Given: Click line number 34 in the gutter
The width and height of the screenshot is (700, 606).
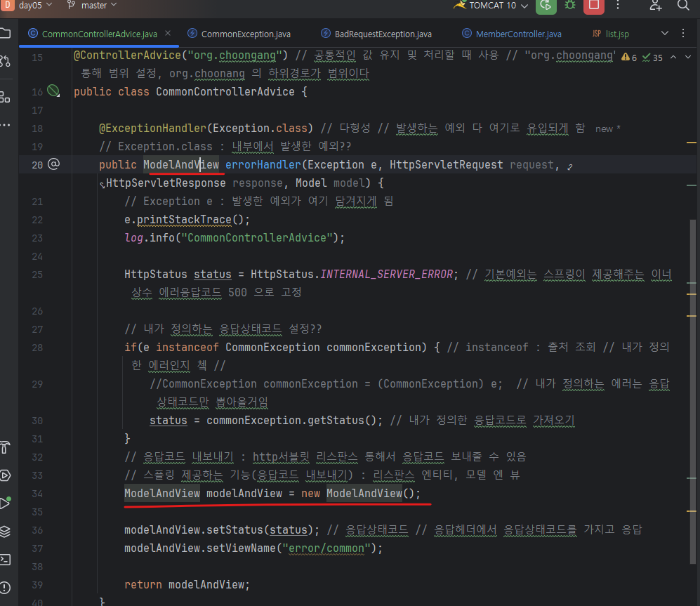Looking at the screenshot, I should pyautogui.click(x=37, y=494).
